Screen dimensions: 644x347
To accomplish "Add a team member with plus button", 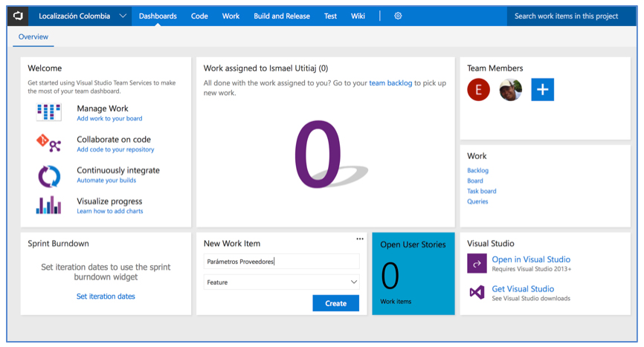I will click(543, 89).
